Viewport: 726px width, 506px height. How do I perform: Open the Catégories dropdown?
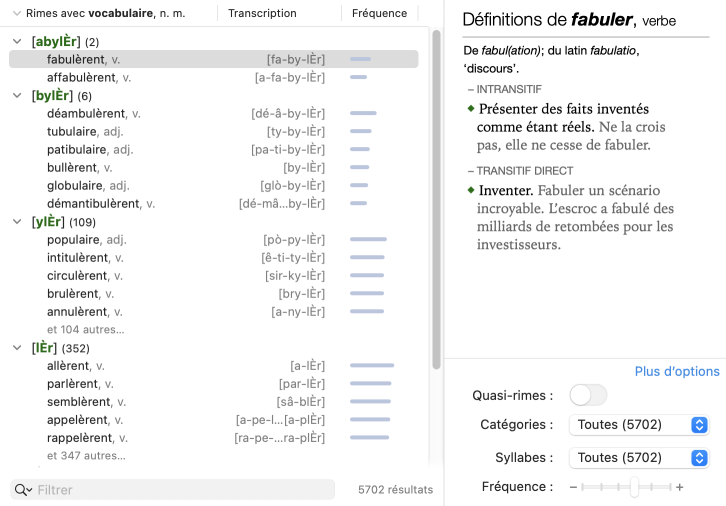[639, 425]
